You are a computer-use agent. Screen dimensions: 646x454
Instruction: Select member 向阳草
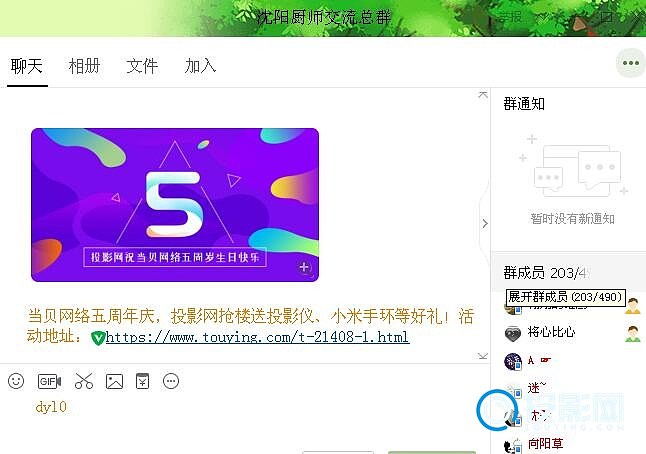[x=545, y=444]
